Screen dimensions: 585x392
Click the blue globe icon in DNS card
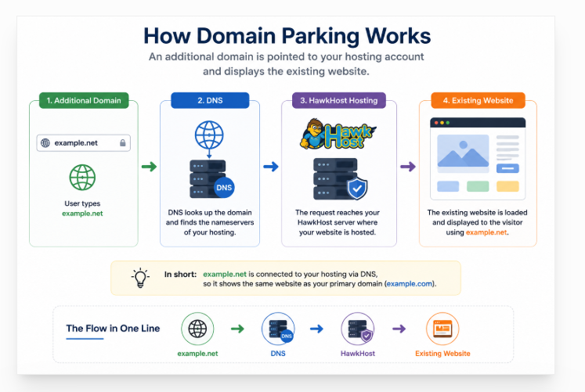tap(209, 135)
